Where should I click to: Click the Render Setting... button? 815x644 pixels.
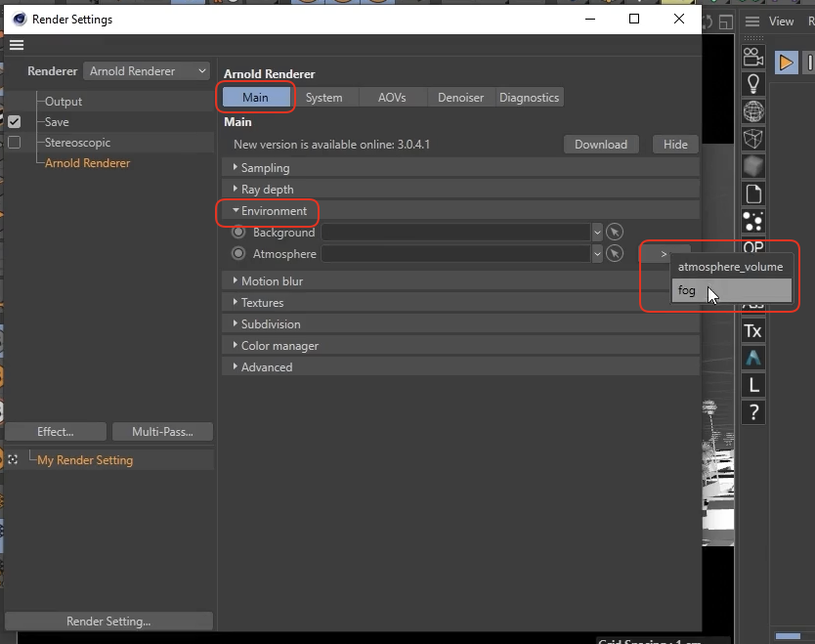[108, 622]
